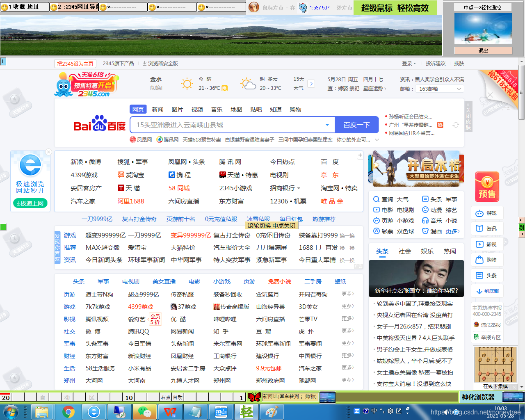Click the butterfly icon in bottom toolbar
The width and height of the screenshot is (525, 420).
coord(254,397)
